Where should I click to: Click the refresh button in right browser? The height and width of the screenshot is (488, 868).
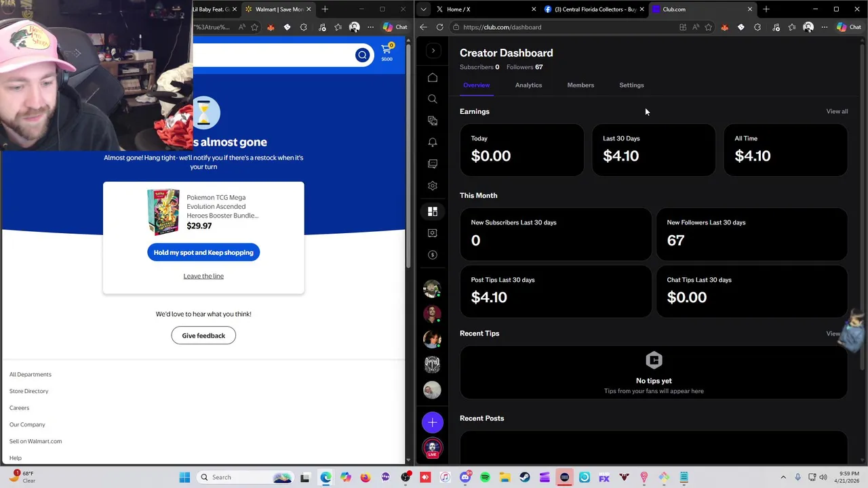point(439,27)
